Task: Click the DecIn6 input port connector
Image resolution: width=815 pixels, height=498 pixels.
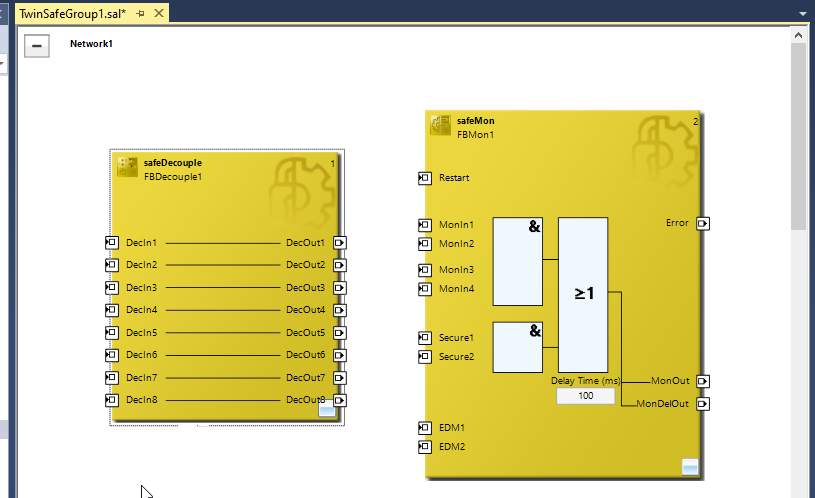Action: coord(112,355)
